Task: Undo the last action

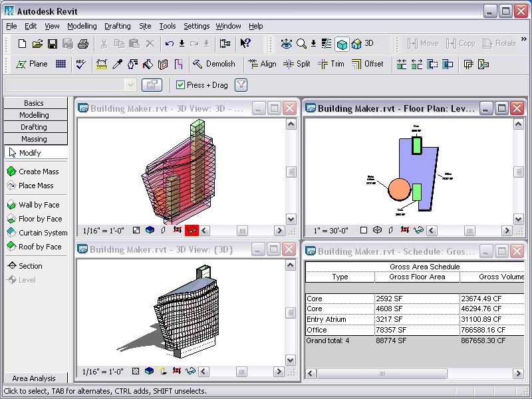Action: (170, 43)
